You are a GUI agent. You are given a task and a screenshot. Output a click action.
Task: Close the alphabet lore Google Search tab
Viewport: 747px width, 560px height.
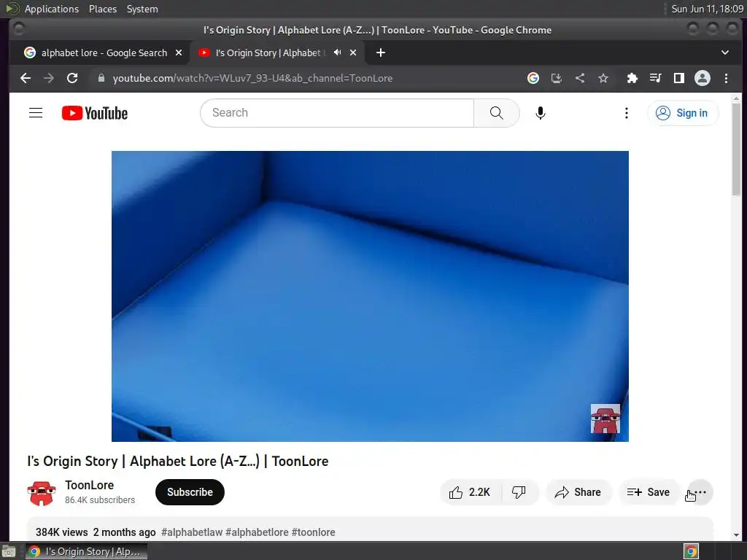(179, 52)
